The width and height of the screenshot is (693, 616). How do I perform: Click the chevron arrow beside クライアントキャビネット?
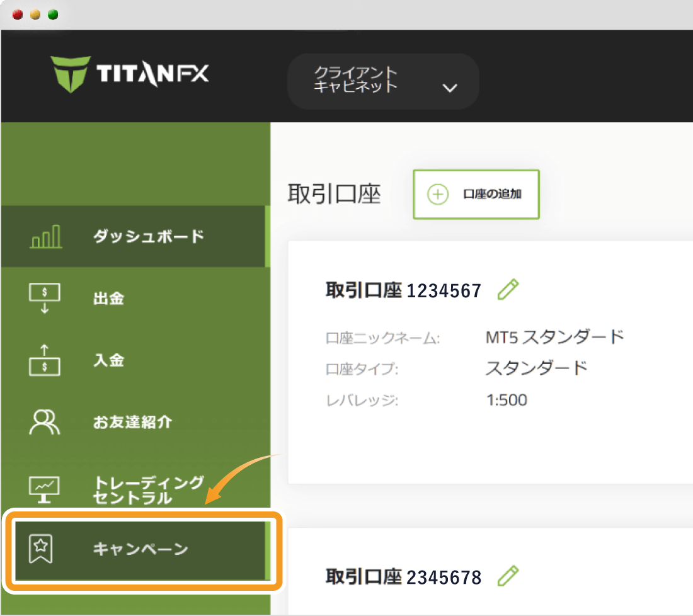tap(449, 88)
